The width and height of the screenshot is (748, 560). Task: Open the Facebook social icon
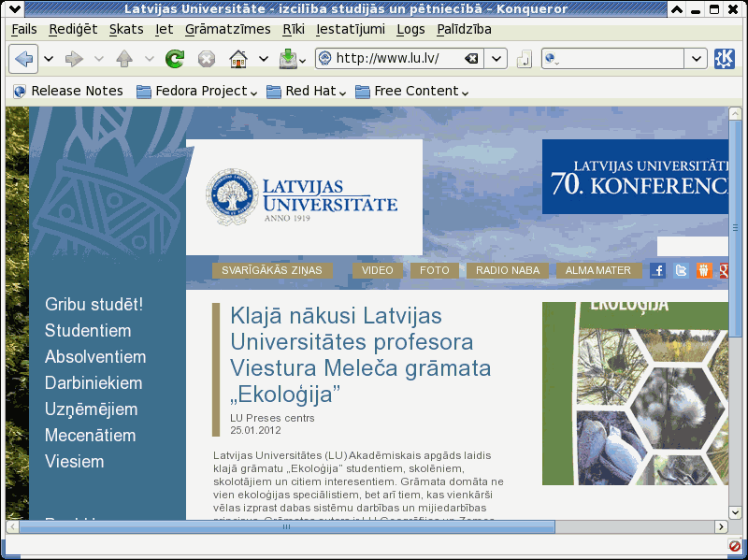(x=658, y=270)
